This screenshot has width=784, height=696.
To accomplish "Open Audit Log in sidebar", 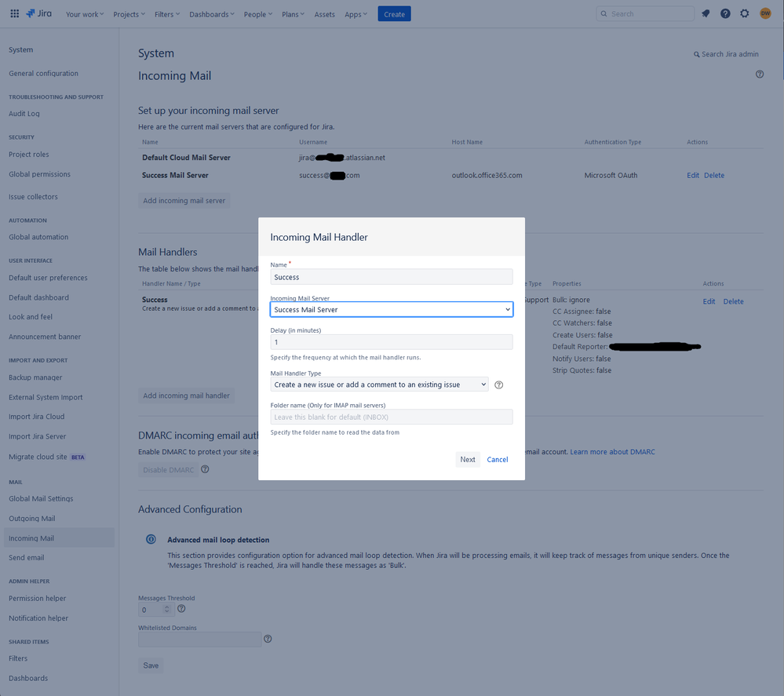I will click(24, 114).
